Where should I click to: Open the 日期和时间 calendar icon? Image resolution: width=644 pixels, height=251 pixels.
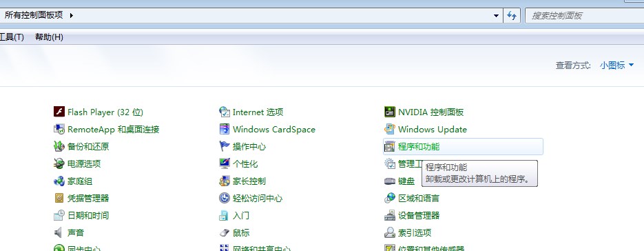[x=59, y=215]
